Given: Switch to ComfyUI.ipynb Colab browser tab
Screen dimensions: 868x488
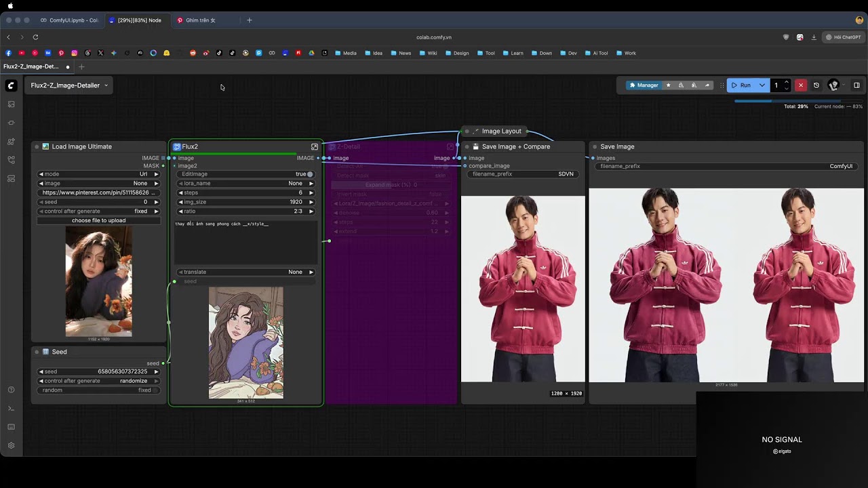Looking at the screenshot, I should 68,20.
